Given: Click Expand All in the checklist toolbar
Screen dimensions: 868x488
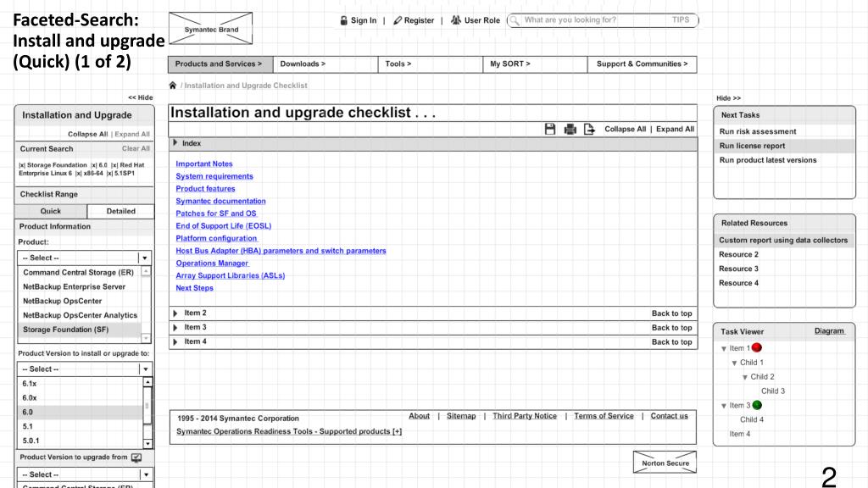Looking at the screenshot, I should [x=675, y=129].
